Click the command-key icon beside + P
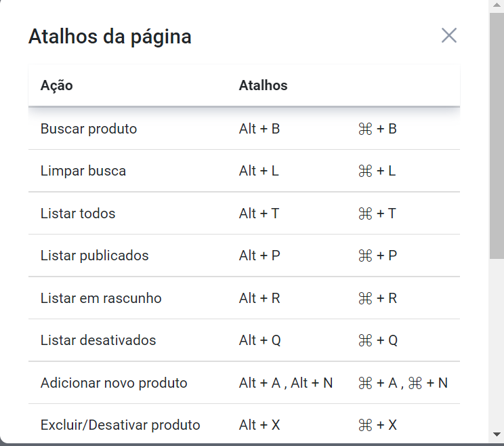This screenshot has height=446, width=504. (365, 256)
